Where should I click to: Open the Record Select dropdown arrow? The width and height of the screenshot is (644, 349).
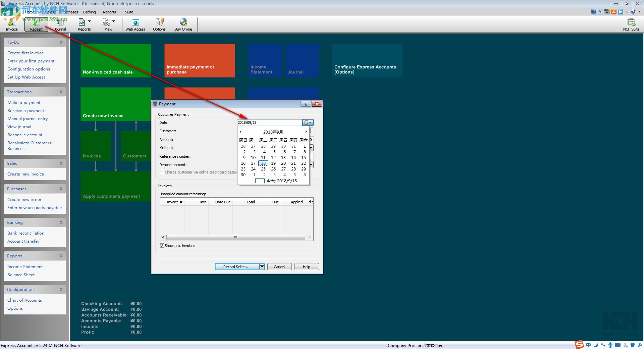[262, 266]
